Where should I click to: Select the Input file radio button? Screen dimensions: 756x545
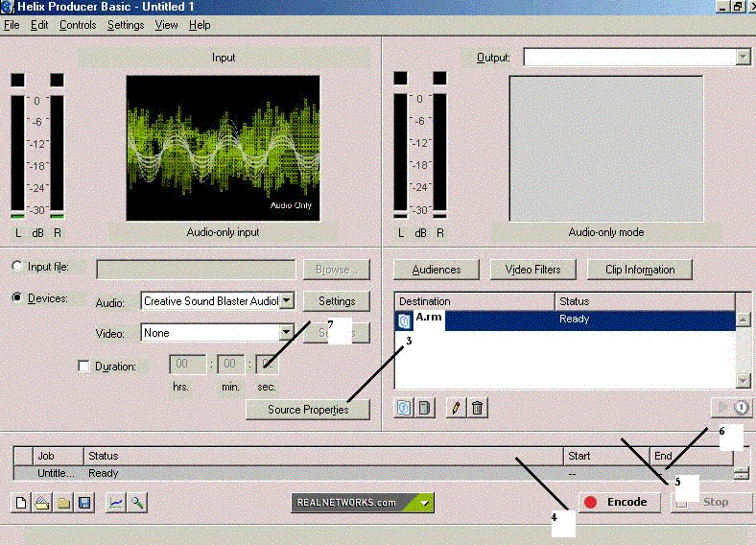(17, 266)
